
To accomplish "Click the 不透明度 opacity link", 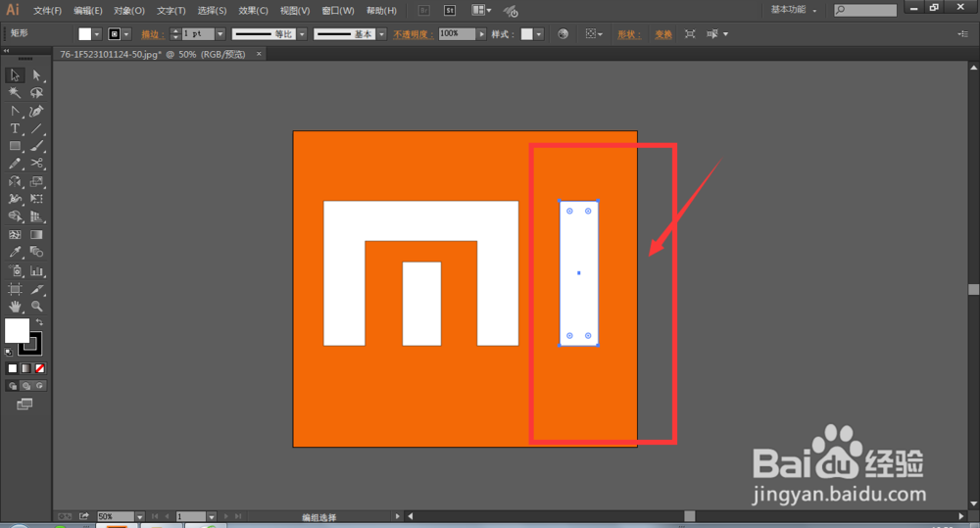I will [x=414, y=34].
